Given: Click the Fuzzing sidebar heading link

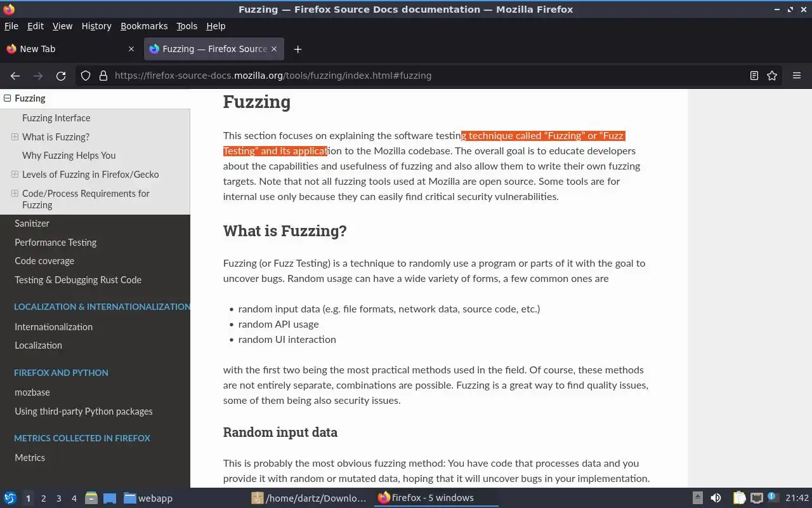Looking at the screenshot, I should pyautogui.click(x=30, y=98).
